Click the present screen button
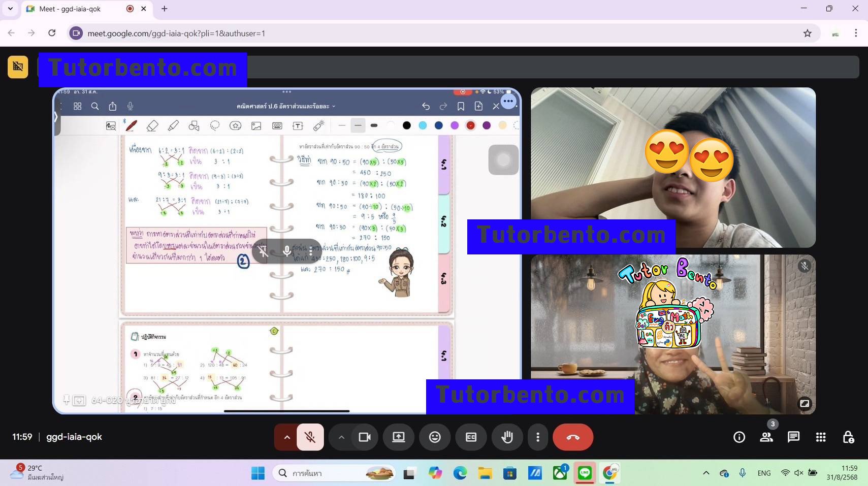Viewport: 868px width, 486px height. 399,437
